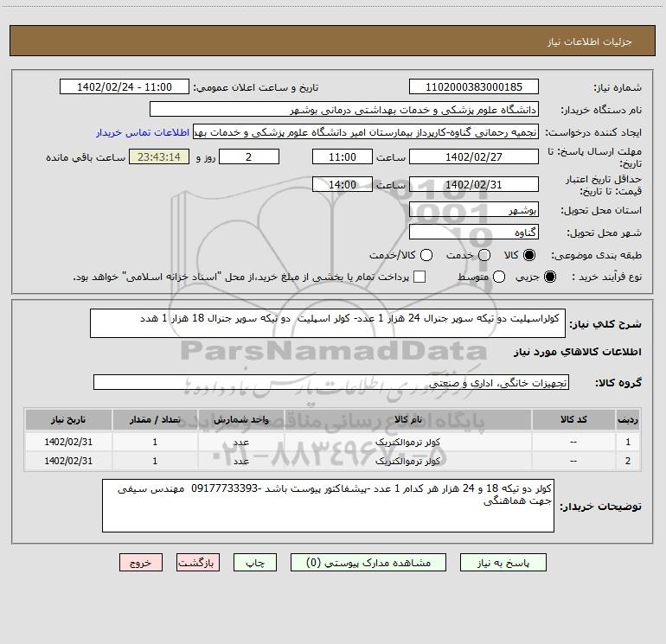
Task: Click the 'شهر محل تحویل' field showing گناوه
Action: tap(473, 233)
